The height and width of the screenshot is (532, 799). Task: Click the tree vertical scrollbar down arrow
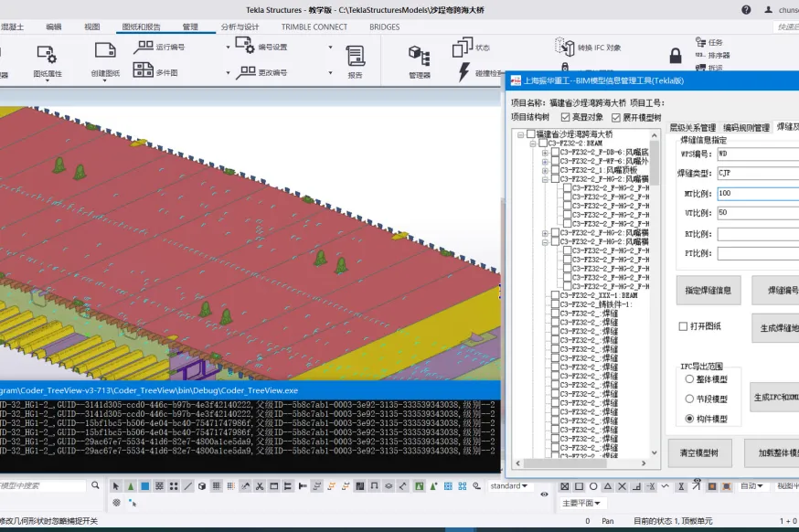pos(655,452)
